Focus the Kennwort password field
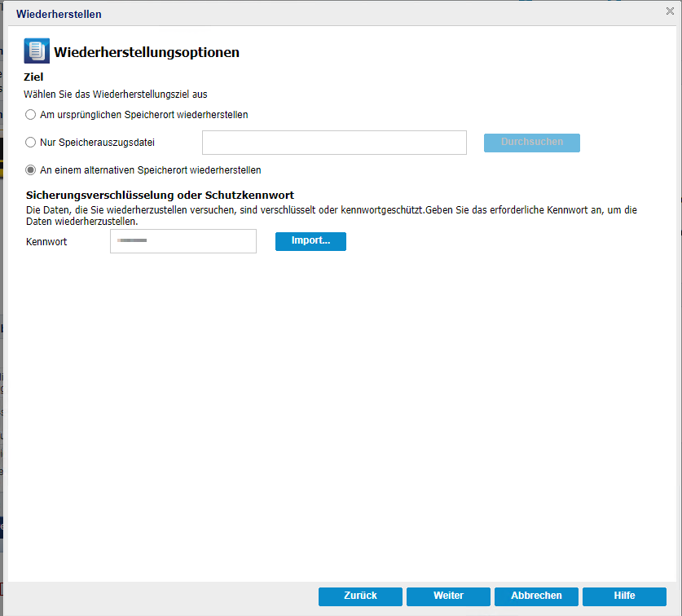Viewport: 682px width, 616px height. click(183, 241)
